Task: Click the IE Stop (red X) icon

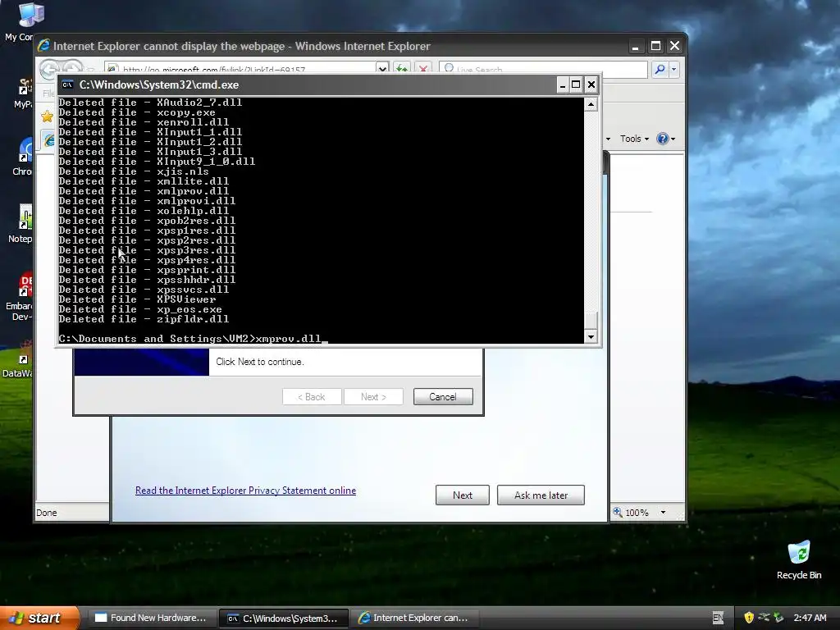Action: (x=423, y=69)
